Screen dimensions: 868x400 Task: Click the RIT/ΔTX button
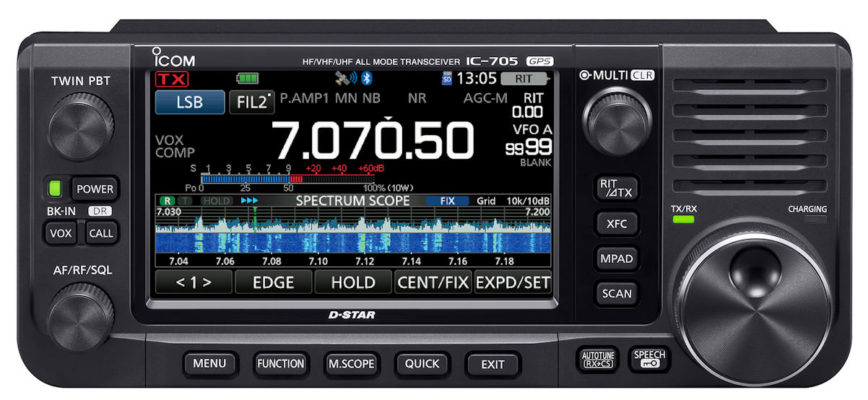[616, 188]
